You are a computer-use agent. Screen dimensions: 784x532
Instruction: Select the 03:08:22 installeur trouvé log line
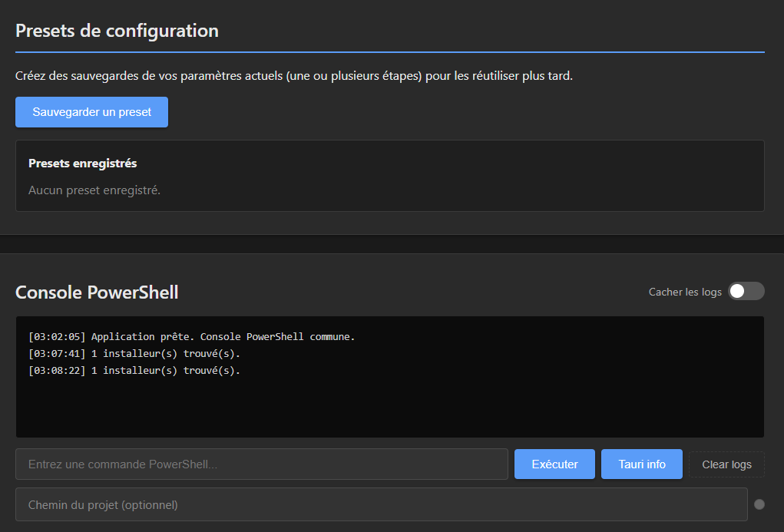click(x=134, y=371)
